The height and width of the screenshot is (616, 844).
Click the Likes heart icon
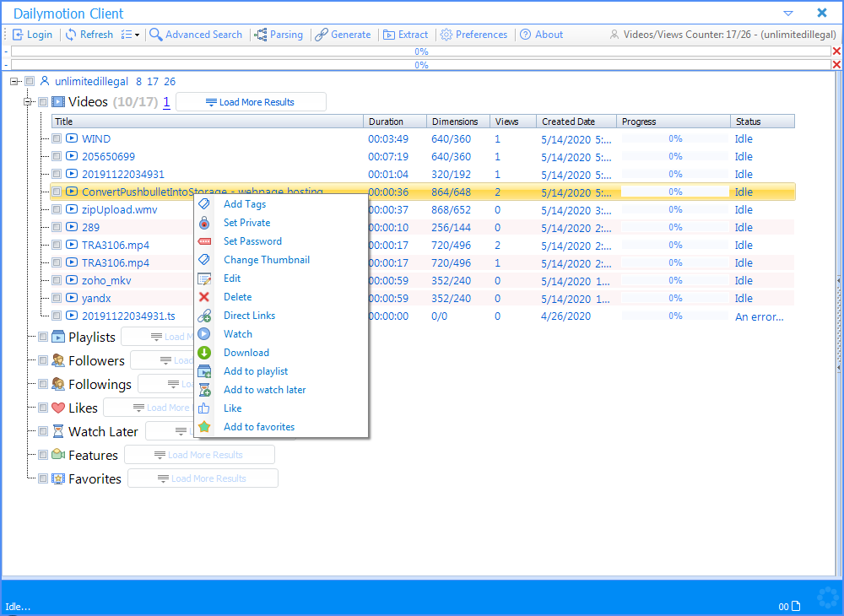tap(58, 408)
